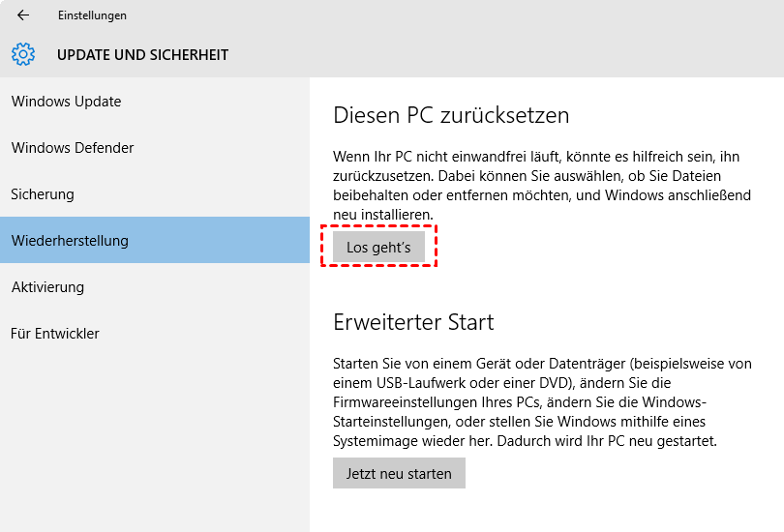Click empty sidebar area below Für Entwickler
Viewport: 784px width, 532px height.
[x=155, y=435]
